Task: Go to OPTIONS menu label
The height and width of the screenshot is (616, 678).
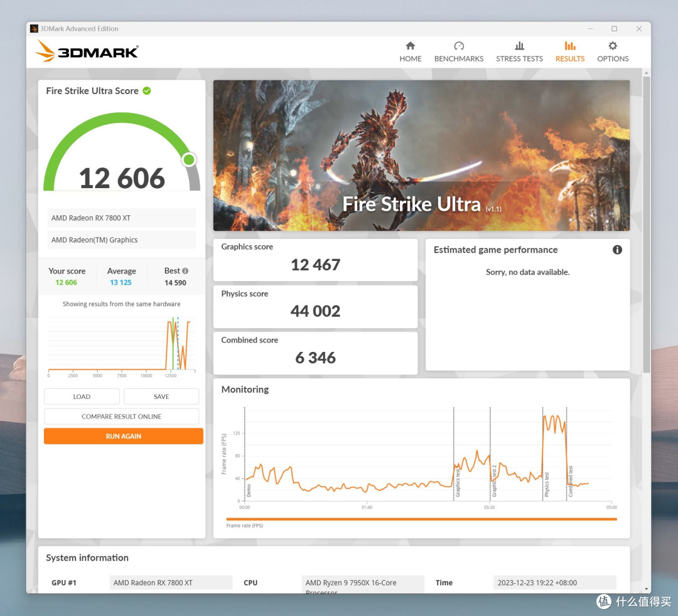Action: coord(613,59)
